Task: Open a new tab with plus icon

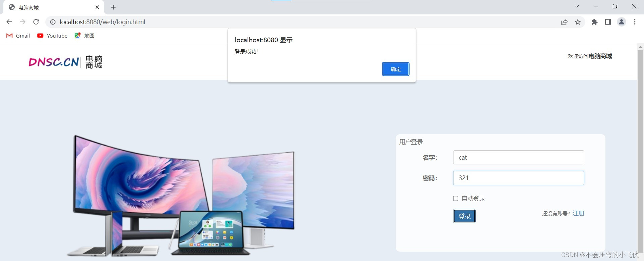Action: (x=113, y=7)
